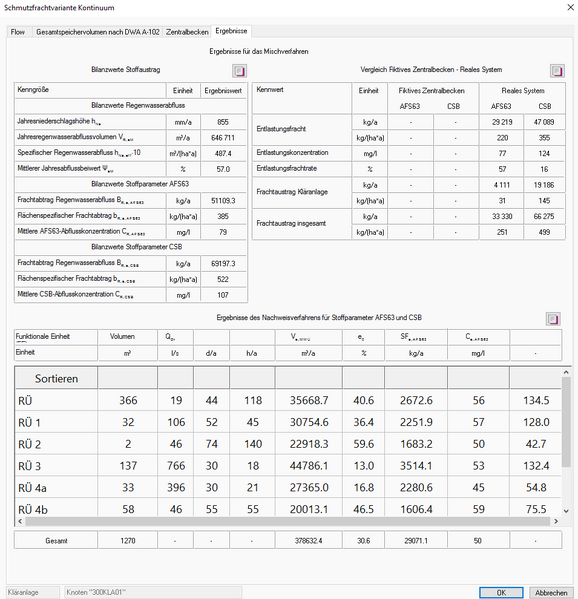Click value 30754.6 in the RÜ 1 row

pyautogui.click(x=309, y=422)
